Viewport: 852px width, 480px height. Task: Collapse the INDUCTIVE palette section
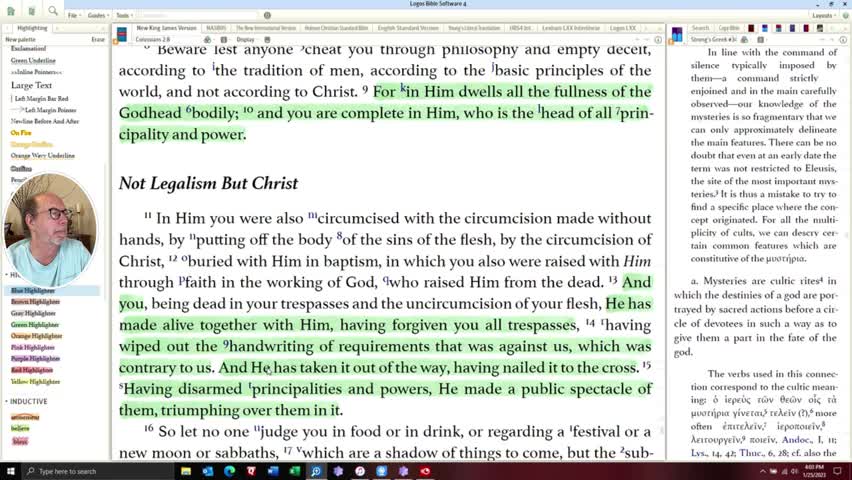(x=7, y=401)
